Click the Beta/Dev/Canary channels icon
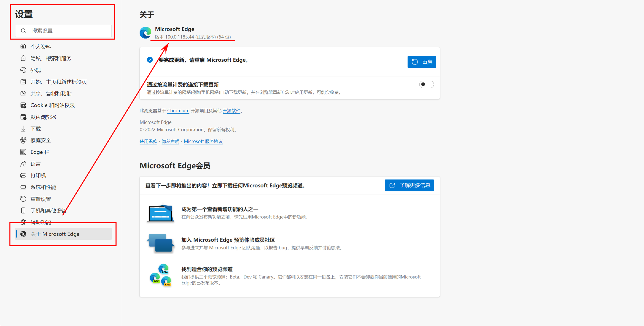 pyautogui.click(x=160, y=275)
